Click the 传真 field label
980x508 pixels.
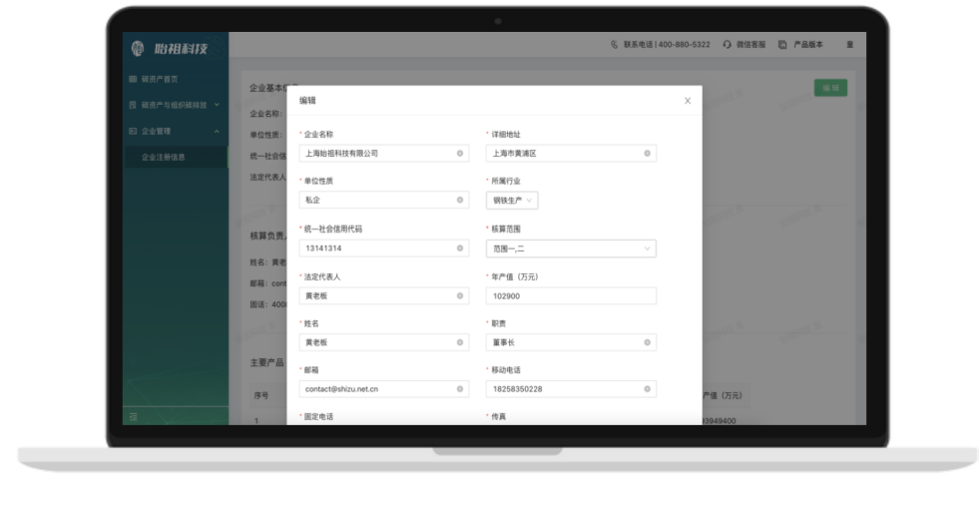[499, 417]
